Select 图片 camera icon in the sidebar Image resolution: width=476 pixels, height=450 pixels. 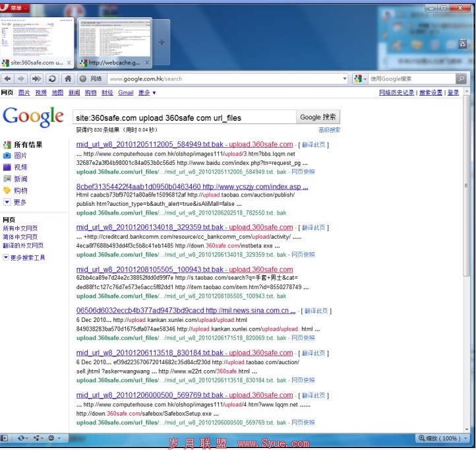coord(7,156)
